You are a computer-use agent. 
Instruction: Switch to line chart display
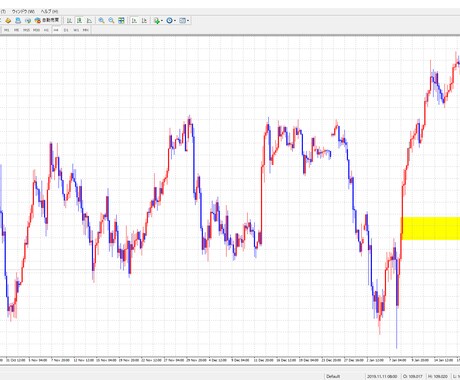(89, 21)
